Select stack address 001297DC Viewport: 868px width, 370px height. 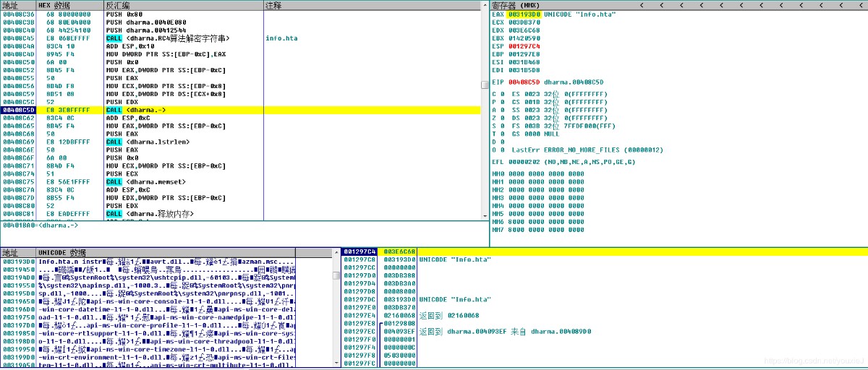point(359,298)
